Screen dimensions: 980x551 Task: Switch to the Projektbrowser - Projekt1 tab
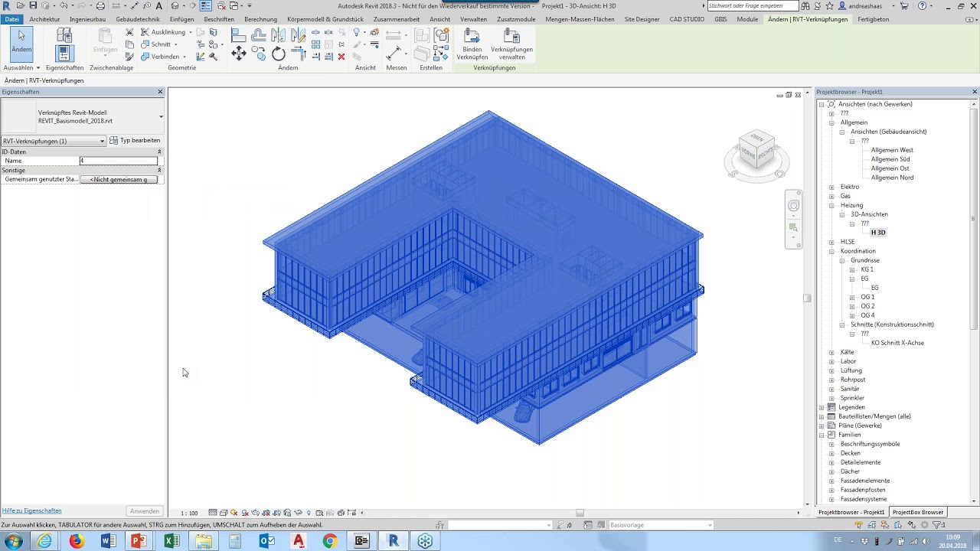[x=851, y=512]
